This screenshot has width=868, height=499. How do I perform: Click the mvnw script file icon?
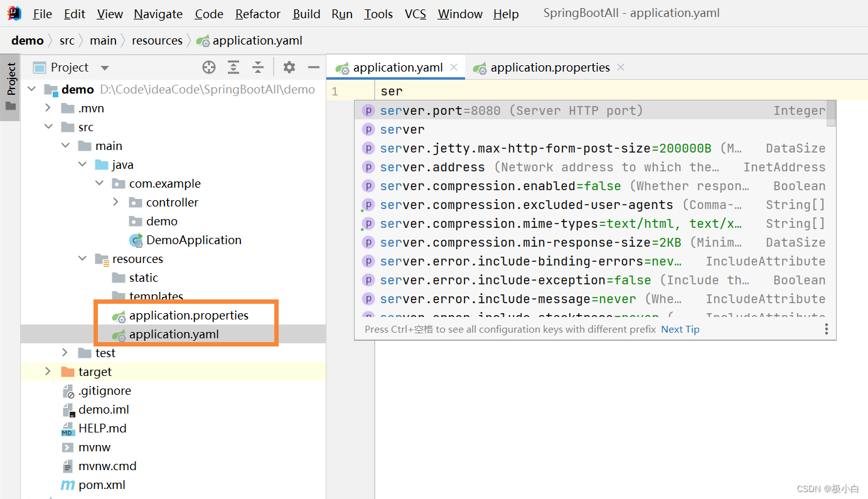pyautogui.click(x=68, y=447)
